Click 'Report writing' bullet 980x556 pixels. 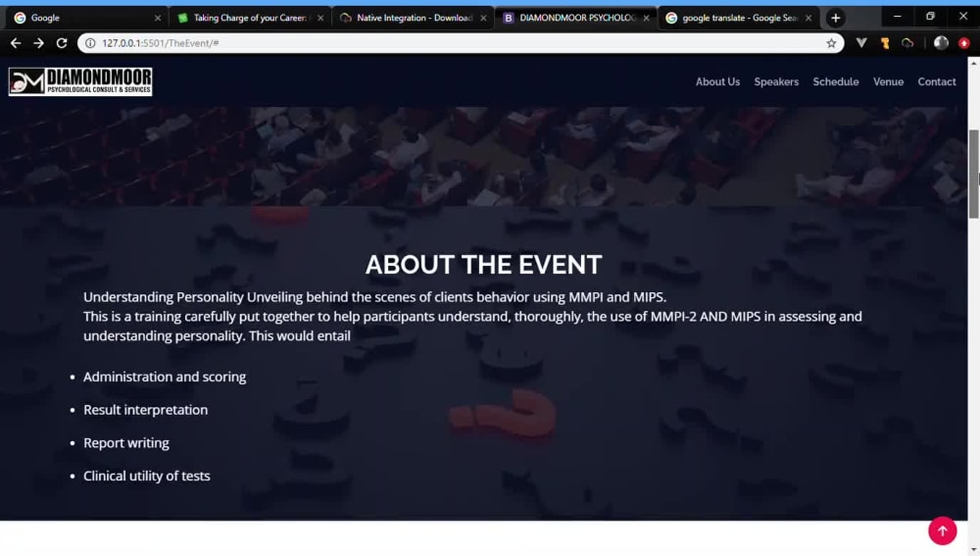point(126,443)
